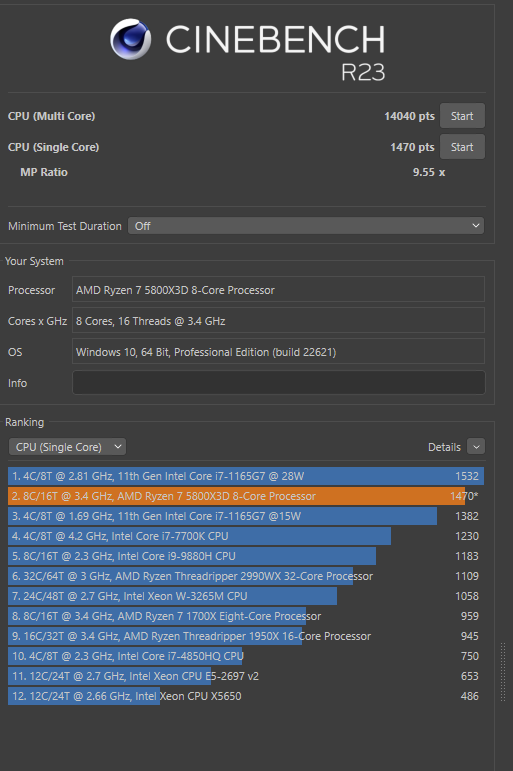This screenshot has height=771, width=513.
Task: Click the Processor name field
Action: pyautogui.click(x=278, y=289)
